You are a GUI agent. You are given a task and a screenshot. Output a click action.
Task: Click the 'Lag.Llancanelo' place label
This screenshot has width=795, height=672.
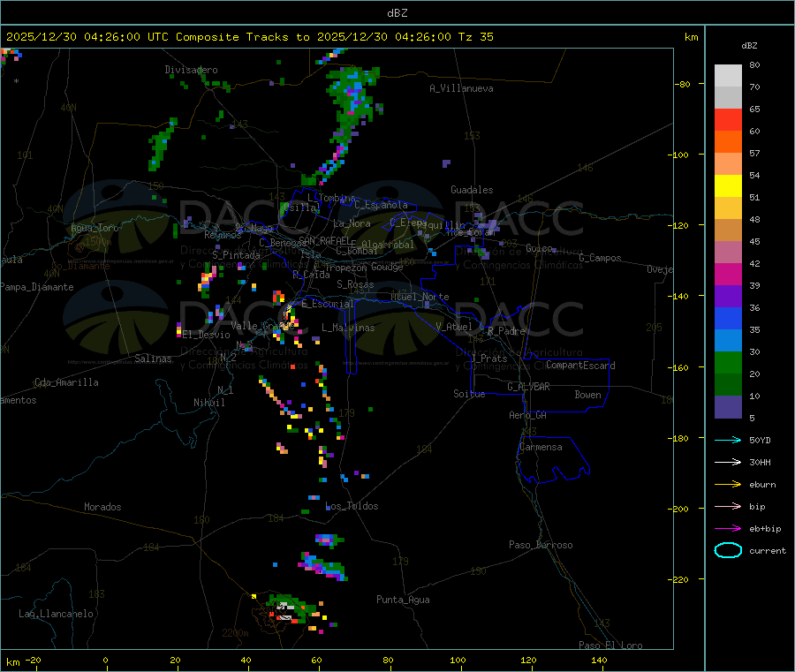[x=56, y=614]
